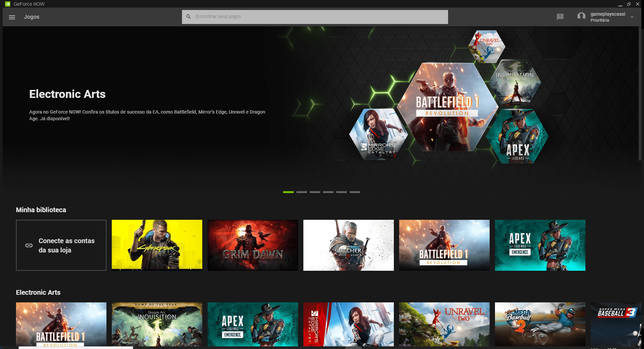Click the GeForce NOW logo in title bar

pos(7,4)
